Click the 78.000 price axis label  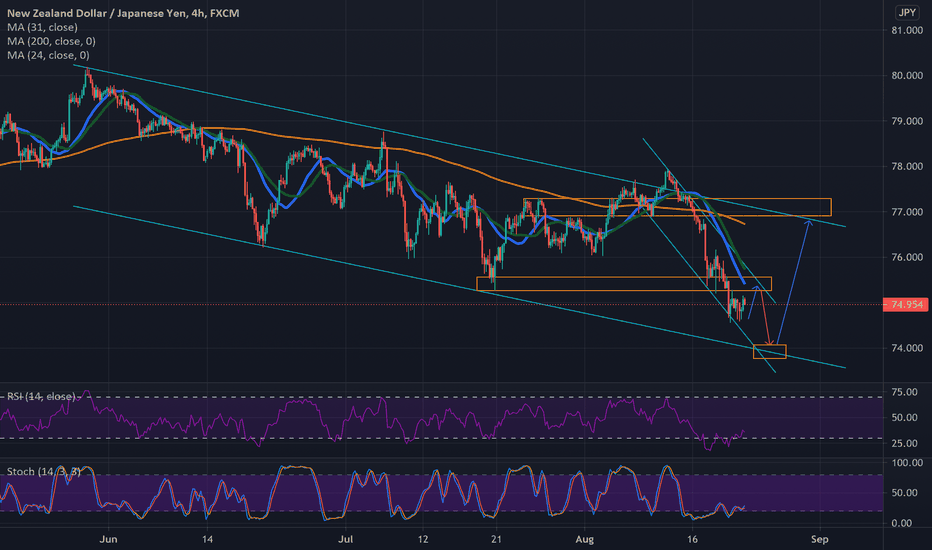point(907,166)
